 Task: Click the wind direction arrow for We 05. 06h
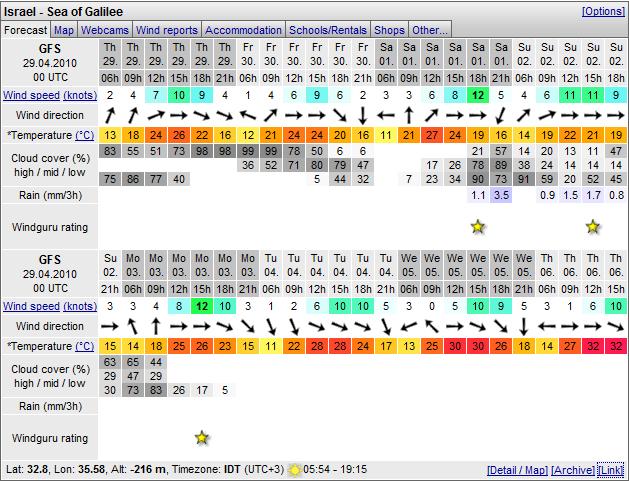click(x=409, y=327)
